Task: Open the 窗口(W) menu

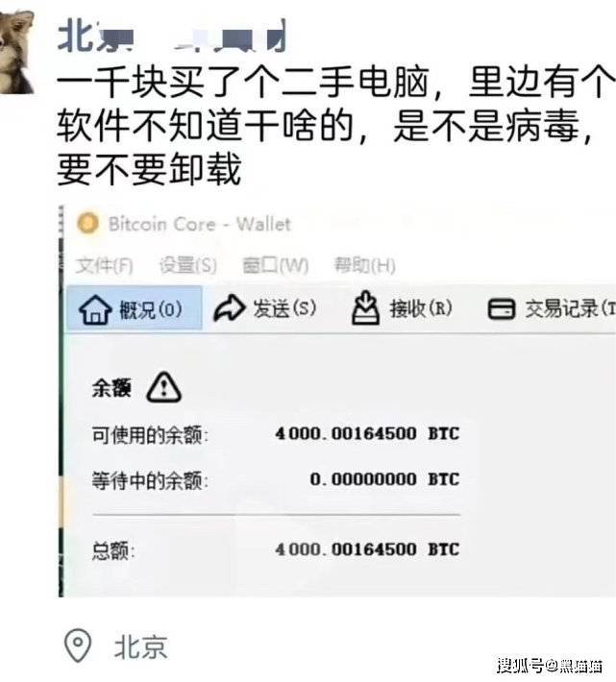Action: click(x=276, y=265)
